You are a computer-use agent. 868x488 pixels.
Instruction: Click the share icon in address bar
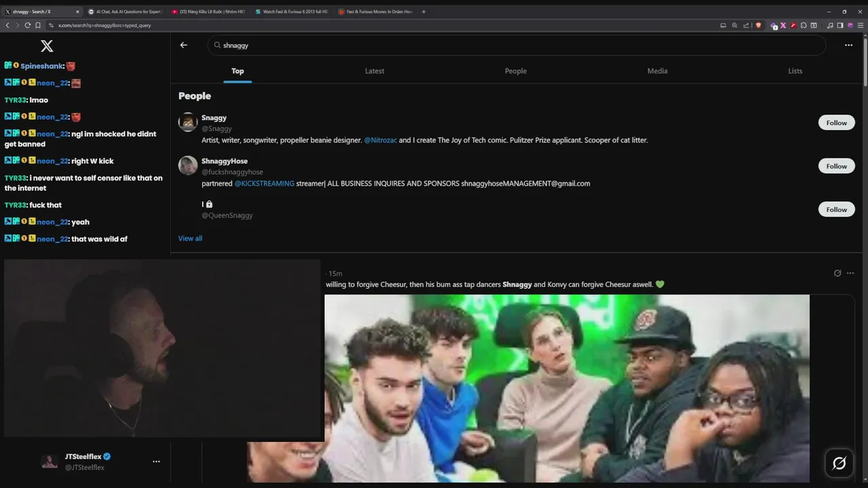pyautogui.click(x=746, y=25)
